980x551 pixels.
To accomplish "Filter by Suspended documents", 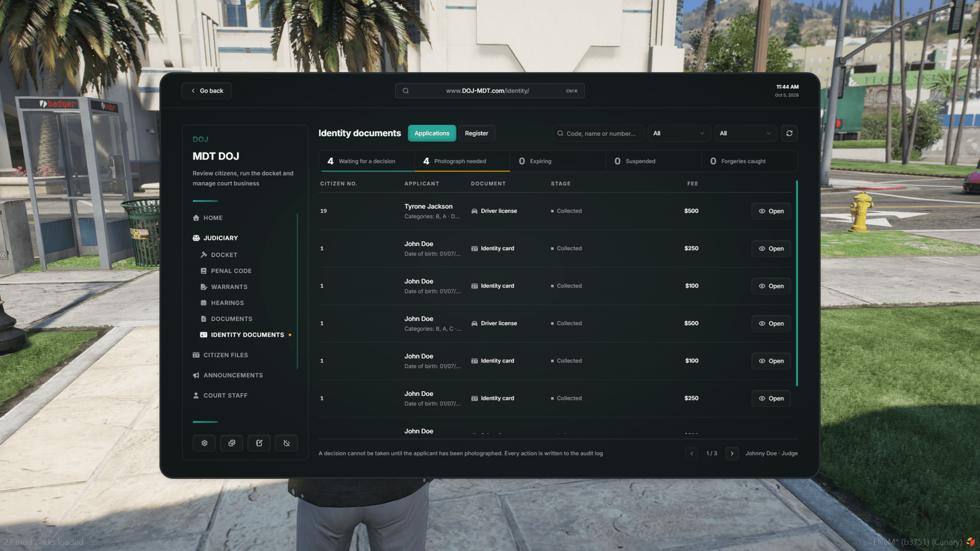I will coord(653,161).
